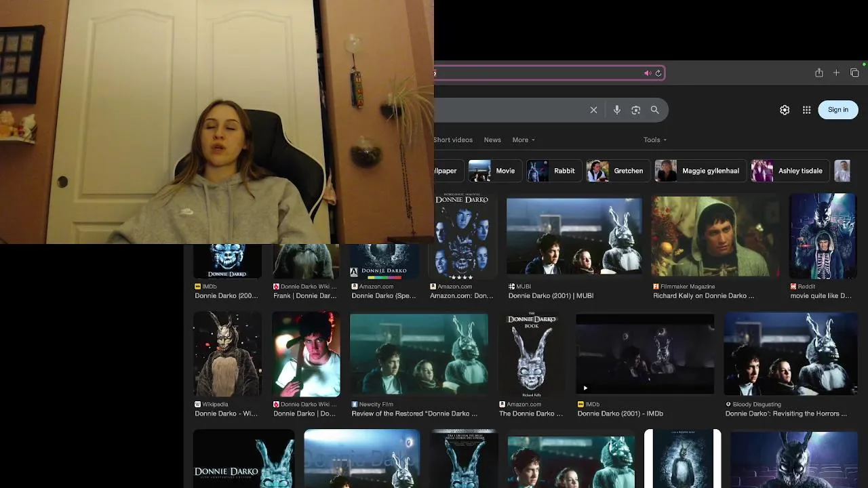
Task: Click the Newcity Film source favicon
Action: click(354, 405)
